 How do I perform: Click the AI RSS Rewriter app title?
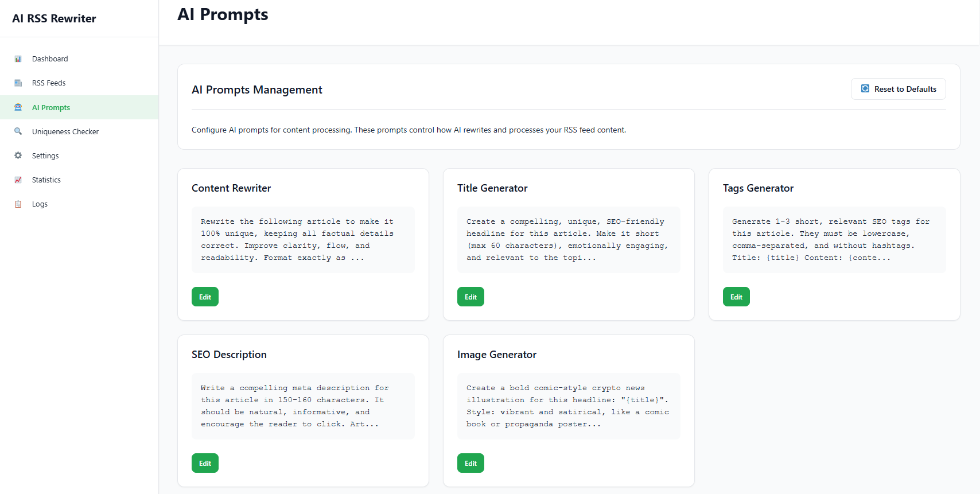tap(54, 18)
